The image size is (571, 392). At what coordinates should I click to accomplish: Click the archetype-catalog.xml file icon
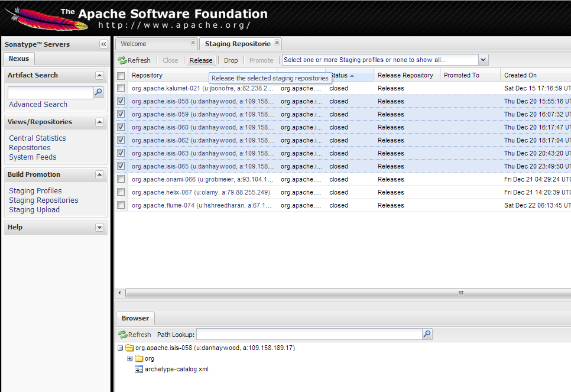[x=139, y=369]
